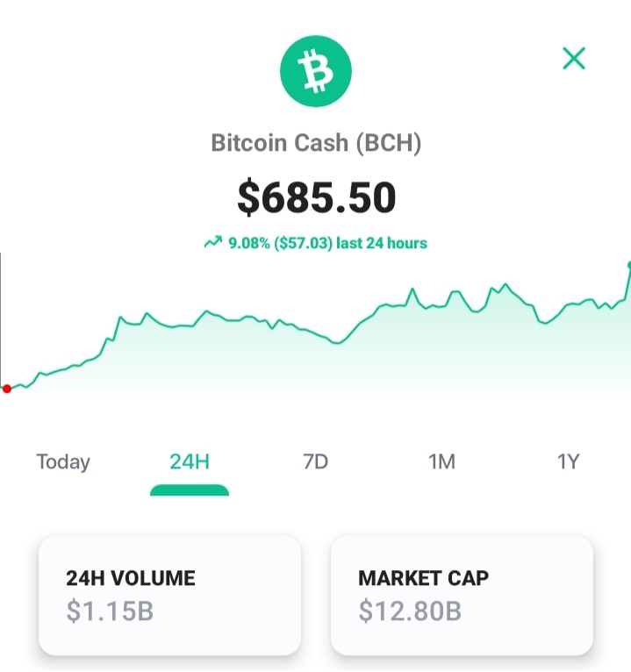The height and width of the screenshot is (672, 631).
Task: Click the 24H VOLUME heading
Action: point(131,578)
